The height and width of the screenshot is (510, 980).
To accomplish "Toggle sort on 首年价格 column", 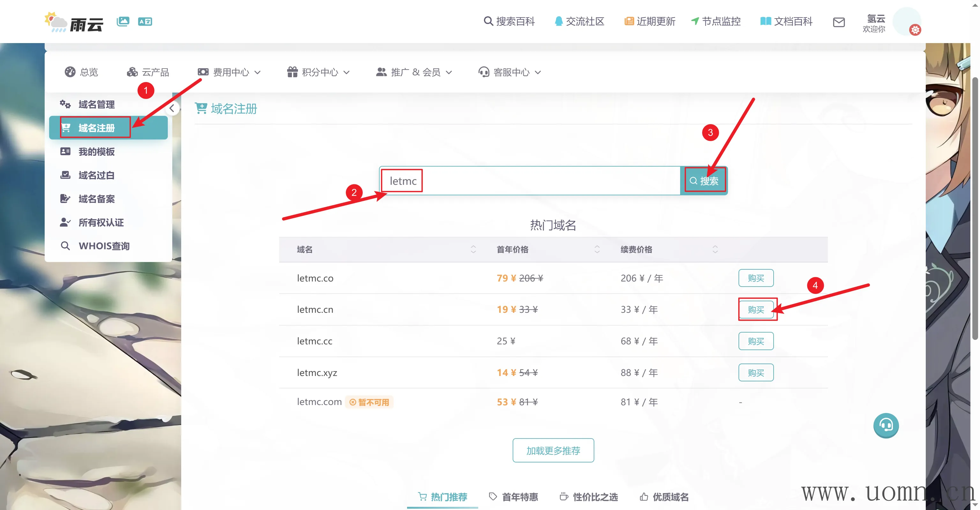I will pyautogui.click(x=597, y=249).
